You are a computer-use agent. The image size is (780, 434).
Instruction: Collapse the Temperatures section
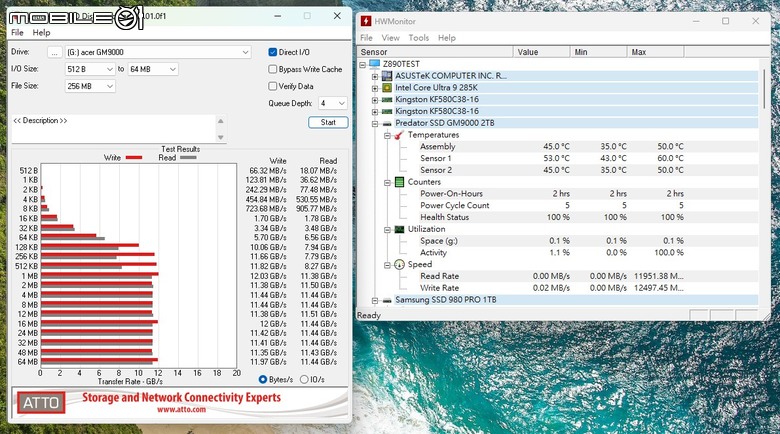coord(387,136)
